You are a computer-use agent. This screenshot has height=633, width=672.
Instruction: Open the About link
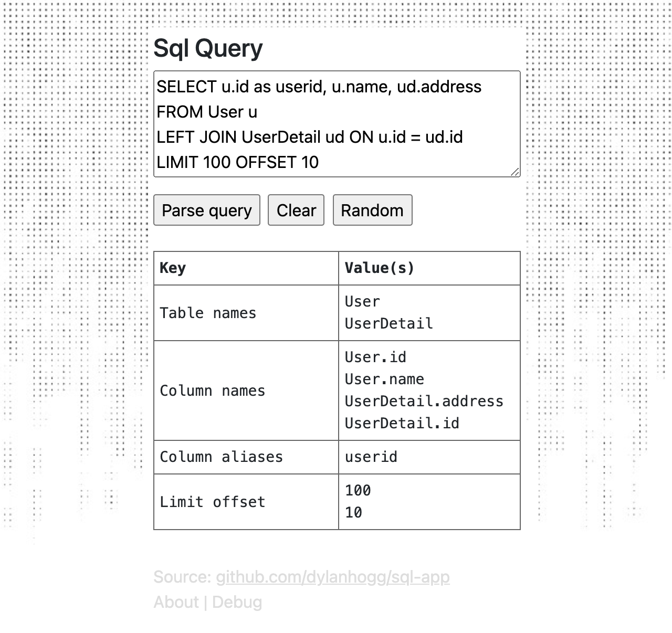(x=176, y=602)
